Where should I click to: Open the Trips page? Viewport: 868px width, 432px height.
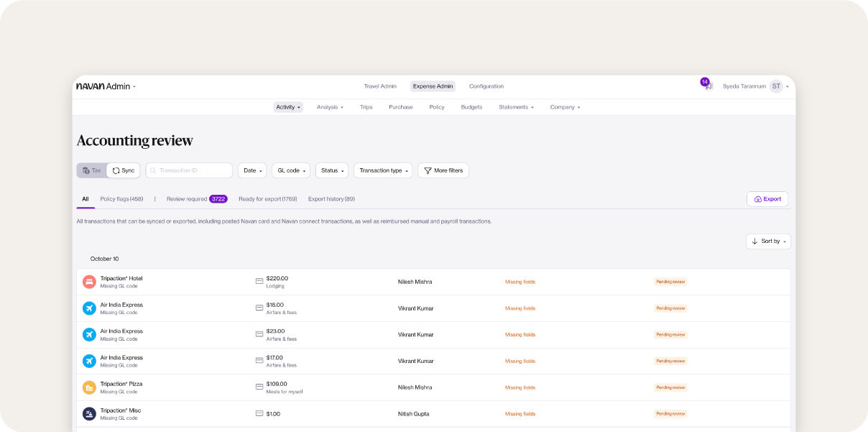[366, 107]
